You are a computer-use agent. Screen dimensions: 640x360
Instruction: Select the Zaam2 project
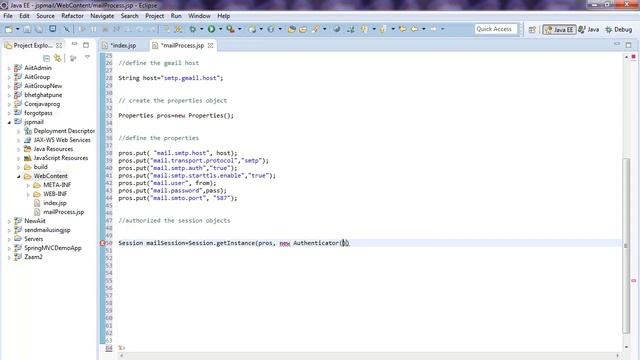(33, 257)
